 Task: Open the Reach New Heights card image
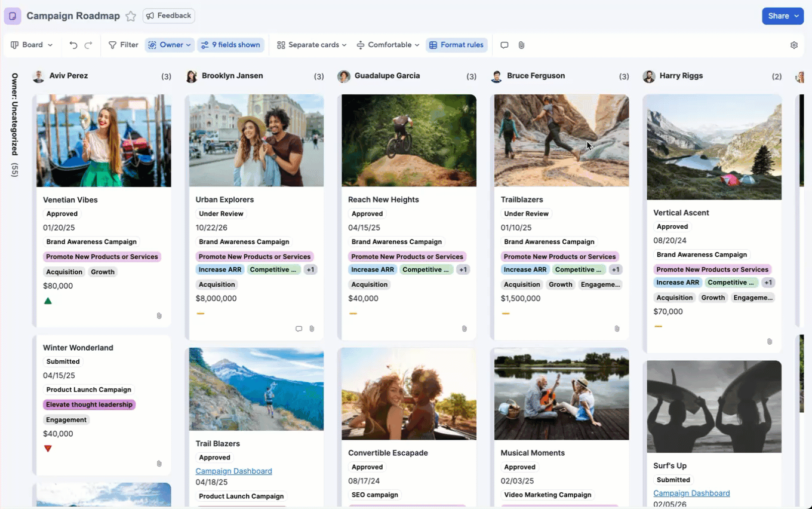pos(409,140)
